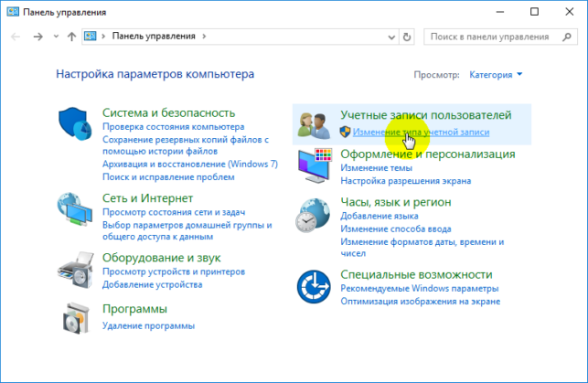Image resolution: width=588 pixels, height=383 pixels.
Task: Click the Back arrow in navigation bar
Action: click(16, 37)
